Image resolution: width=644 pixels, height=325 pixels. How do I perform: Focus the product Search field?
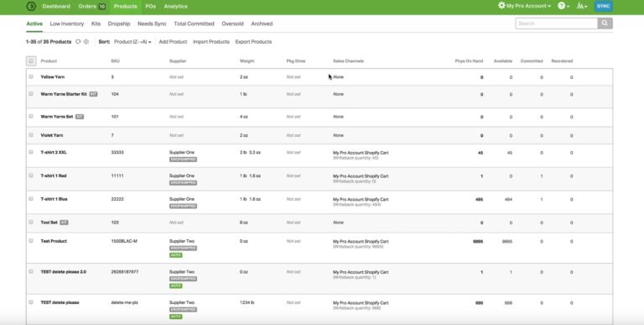[556, 24]
